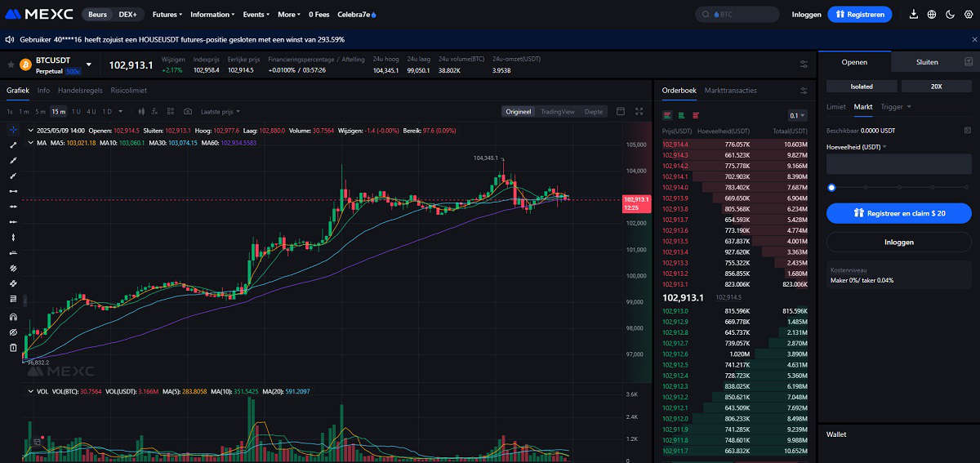Open the preferences sliders icon in ticker bar

[804, 65]
